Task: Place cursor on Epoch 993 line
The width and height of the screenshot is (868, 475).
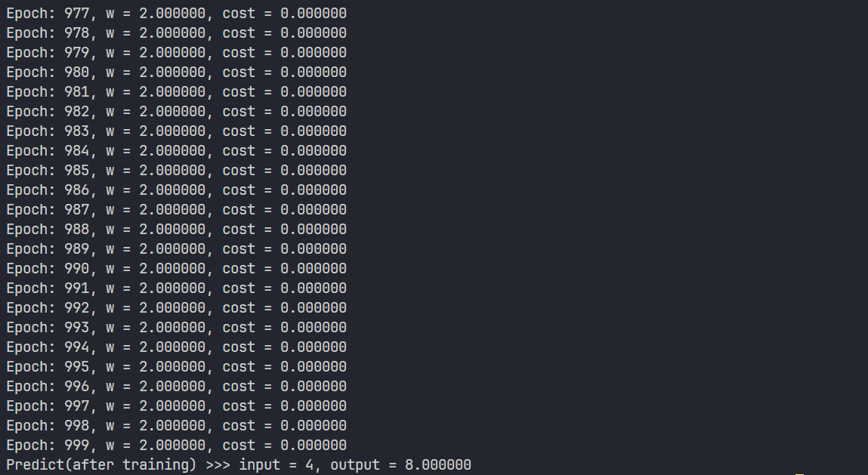Action: 177,328
